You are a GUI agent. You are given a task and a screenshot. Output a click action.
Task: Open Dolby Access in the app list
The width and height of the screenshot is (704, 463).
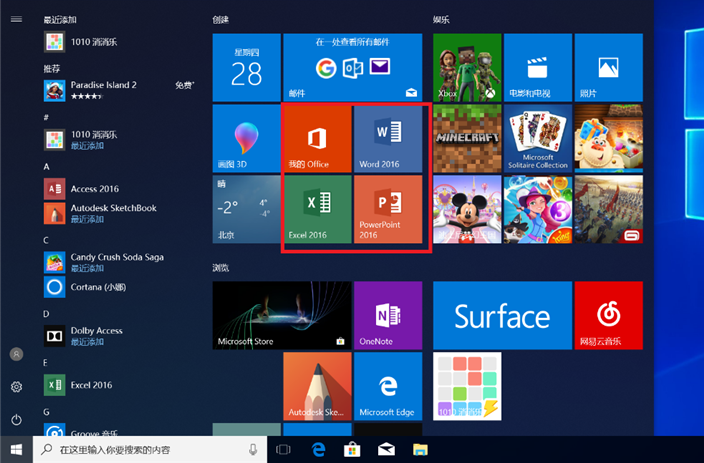[119, 335]
